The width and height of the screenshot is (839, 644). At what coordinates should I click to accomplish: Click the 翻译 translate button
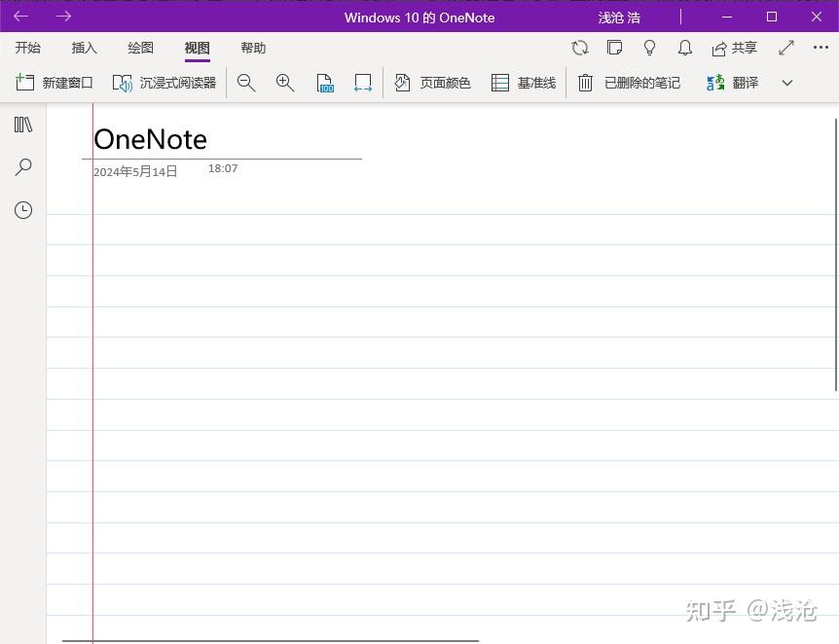click(732, 83)
